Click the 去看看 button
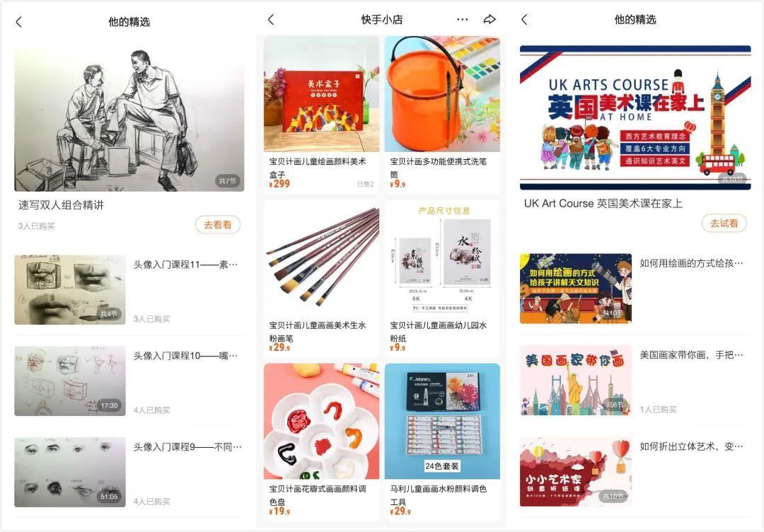 coord(218,224)
